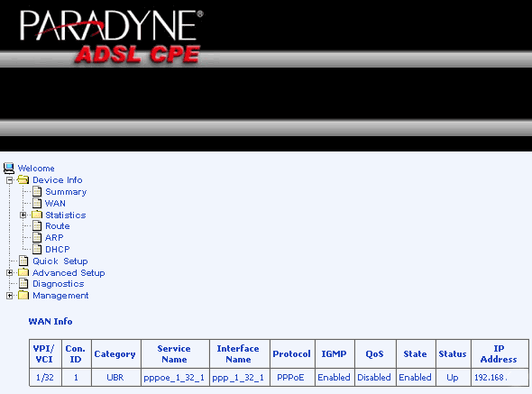Click the computer icon beside Welcome
Image resolution: width=532 pixels, height=394 pixels.
(x=9, y=168)
